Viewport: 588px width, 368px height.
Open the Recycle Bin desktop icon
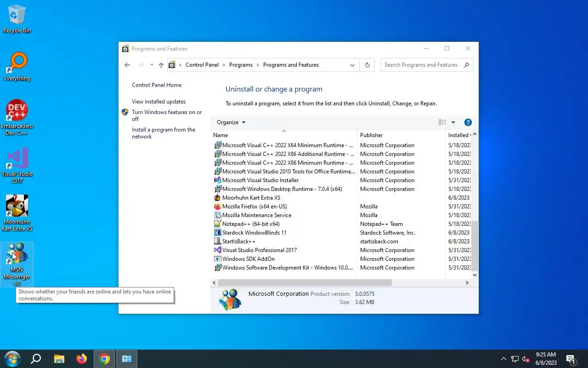pyautogui.click(x=17, y=19)
